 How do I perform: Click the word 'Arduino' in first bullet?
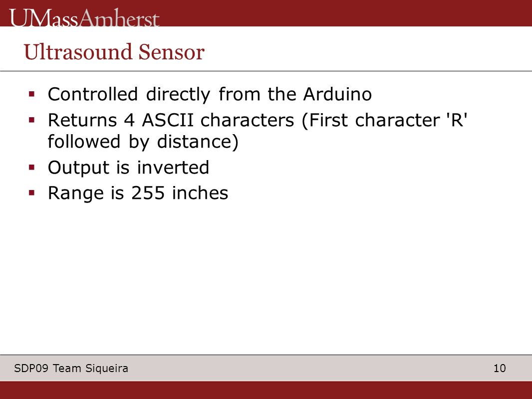click(337, 94)
